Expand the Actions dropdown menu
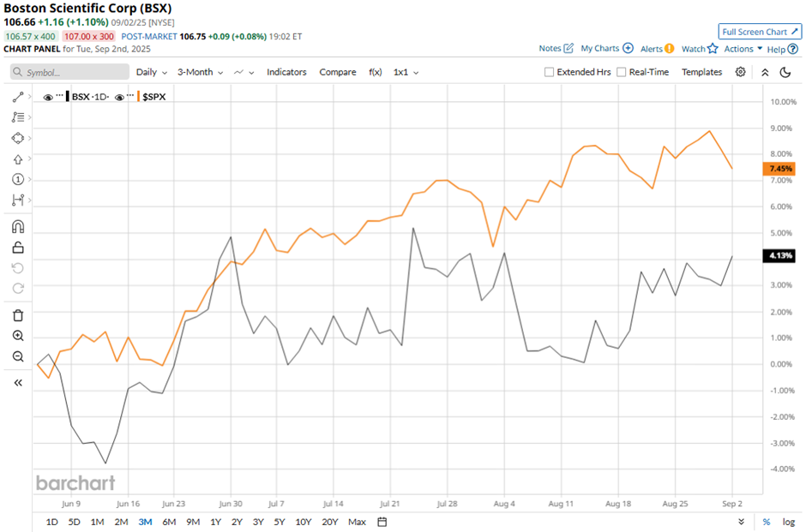The width and height of the screenshot is (806, 532). point(743,49)
